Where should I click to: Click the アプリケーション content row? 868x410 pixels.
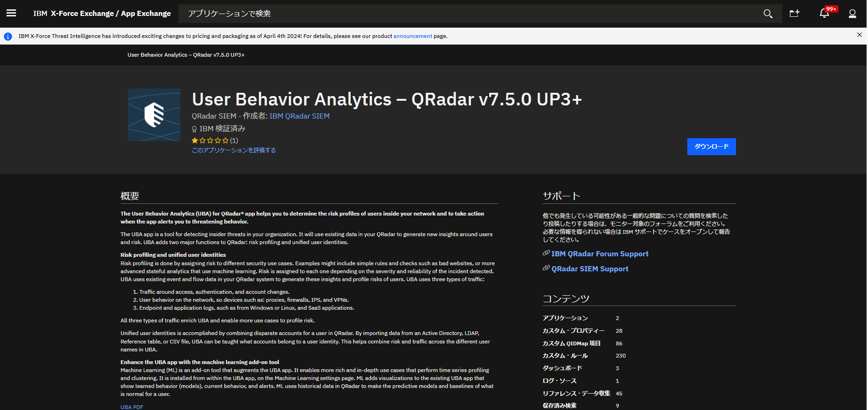pyautogui.click(x=639, y=318)
